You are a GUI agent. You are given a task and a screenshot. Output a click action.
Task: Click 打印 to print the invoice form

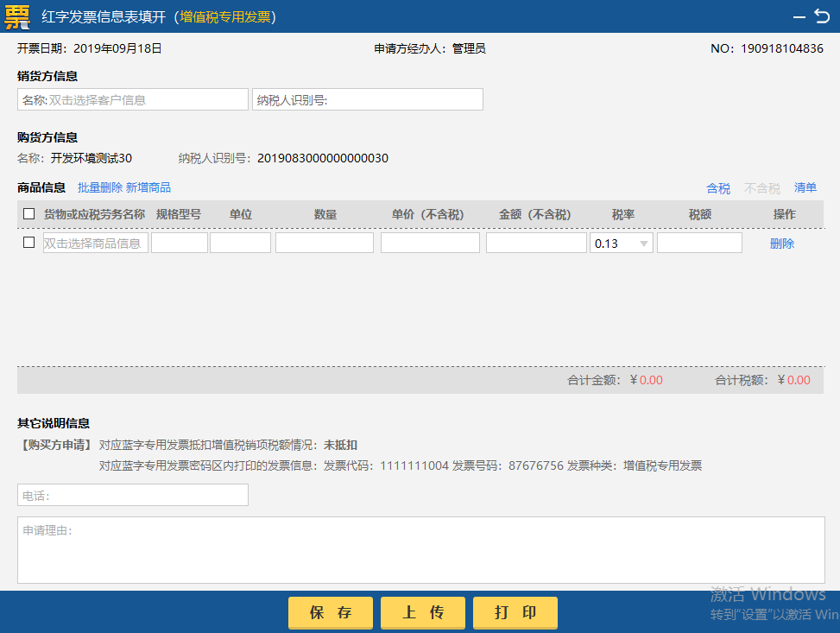click(x=515, y=612)
